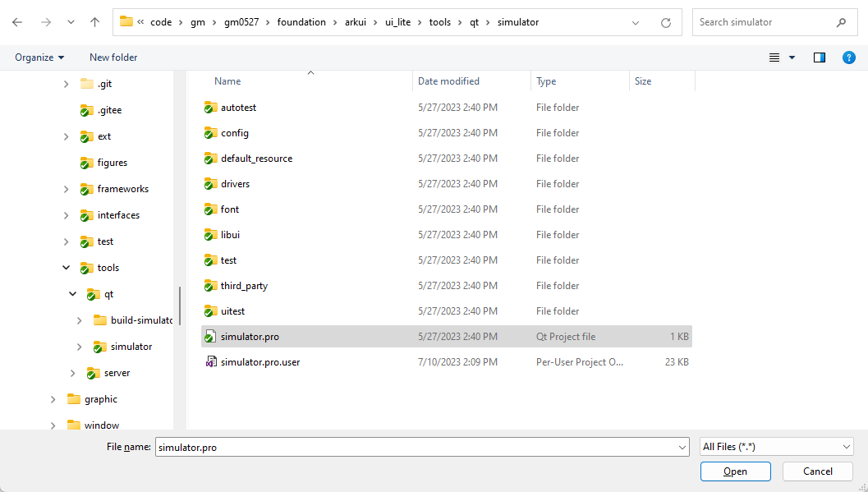Toggle the preview pane icon

coord(819,57)
